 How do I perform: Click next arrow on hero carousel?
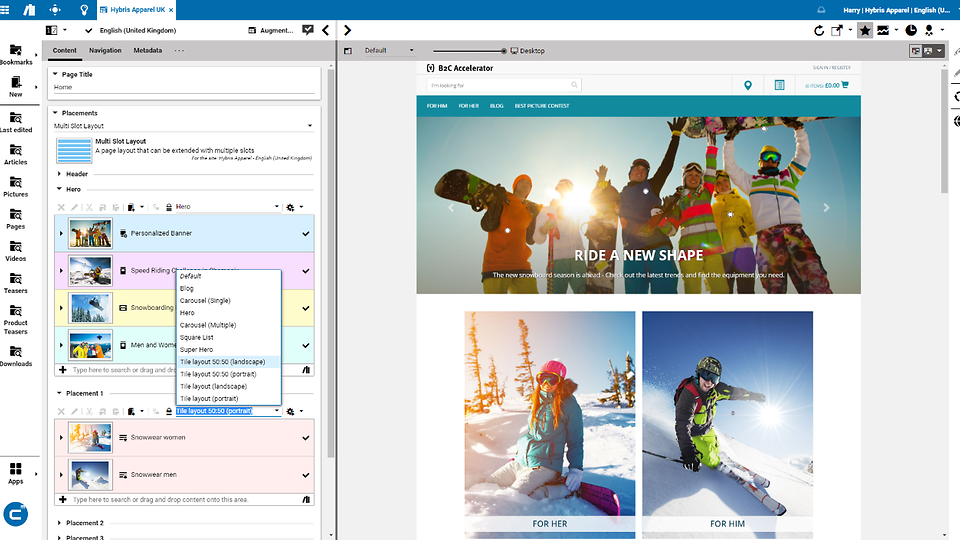tap(826, 208)
